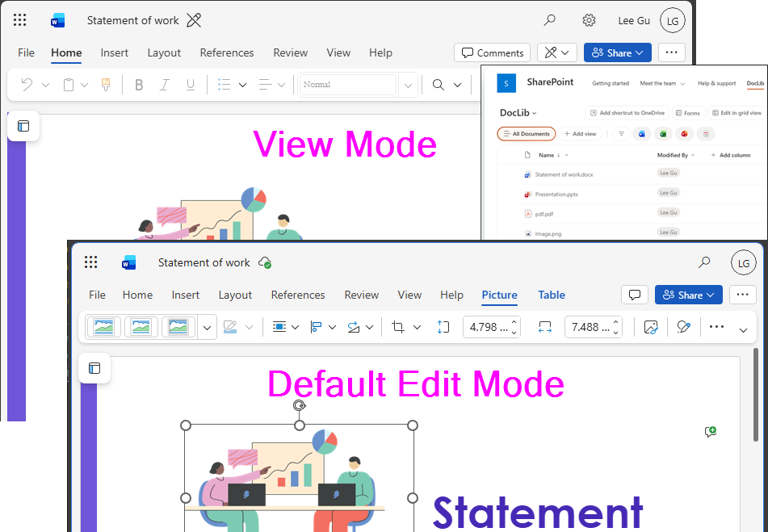Click Undo icon in View Mode toolbar
768x532 pixels.
click(x=27, y=85)
